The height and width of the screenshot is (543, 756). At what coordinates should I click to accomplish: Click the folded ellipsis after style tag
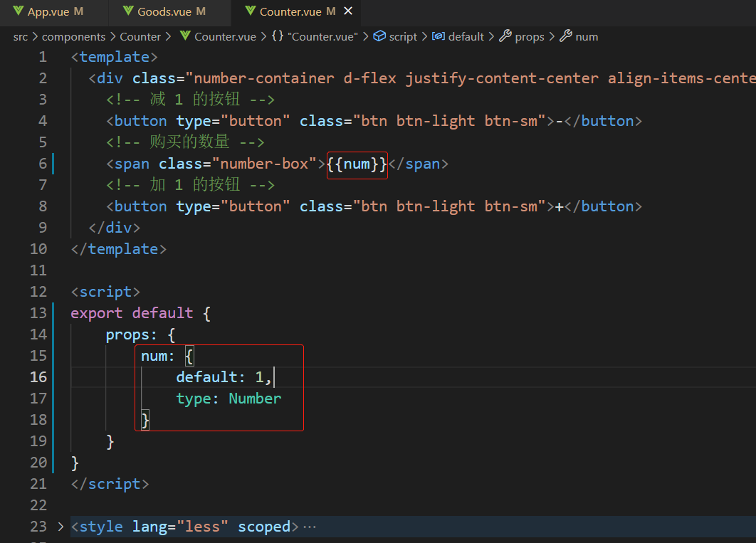310,527
